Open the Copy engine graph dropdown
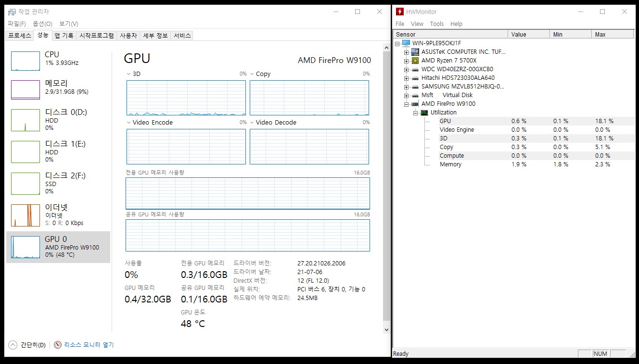 [x=252, y=74]
